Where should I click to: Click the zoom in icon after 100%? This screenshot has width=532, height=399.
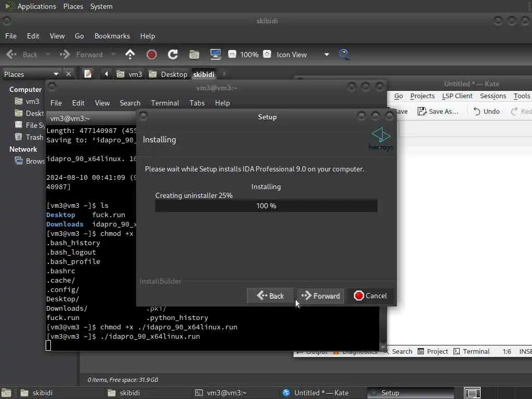point(268,54)
